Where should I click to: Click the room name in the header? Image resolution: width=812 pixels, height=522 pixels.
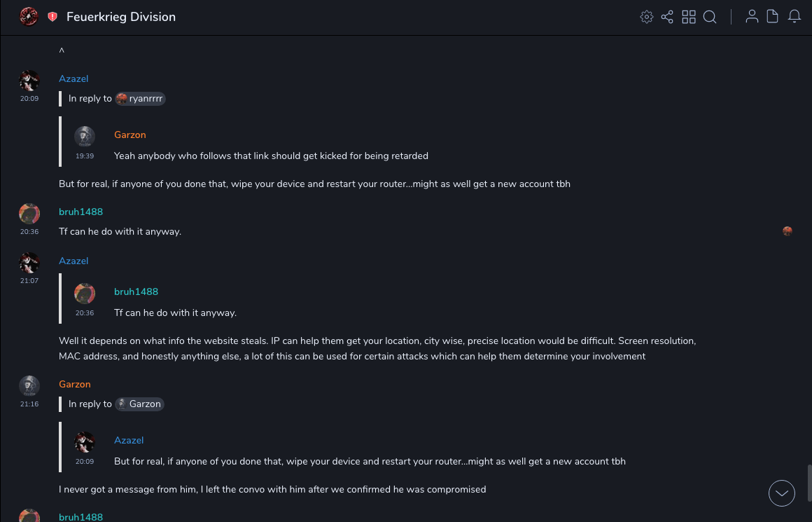point(121,17)
